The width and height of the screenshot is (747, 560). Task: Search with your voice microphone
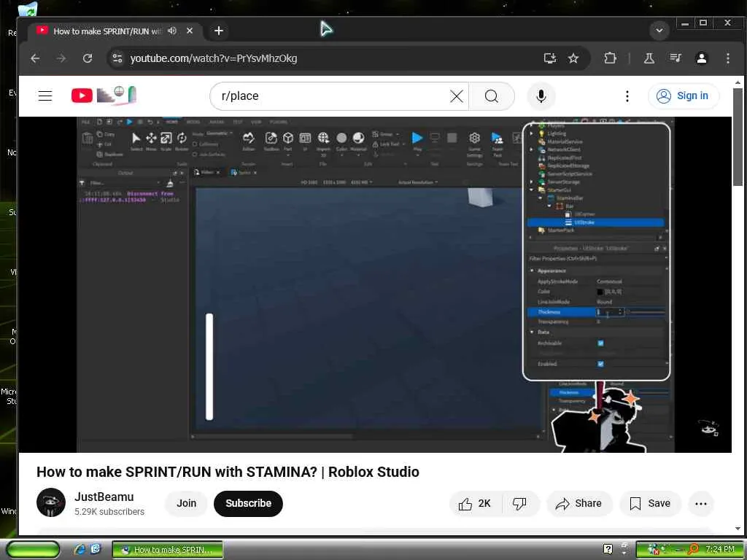coord(541,96)
